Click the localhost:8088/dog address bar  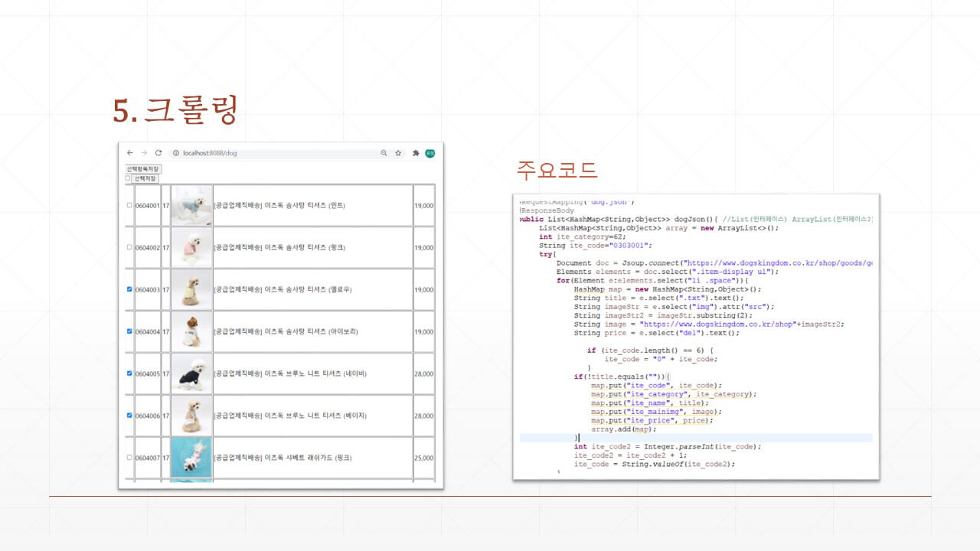pyautogui.click(x=276, y=153)
